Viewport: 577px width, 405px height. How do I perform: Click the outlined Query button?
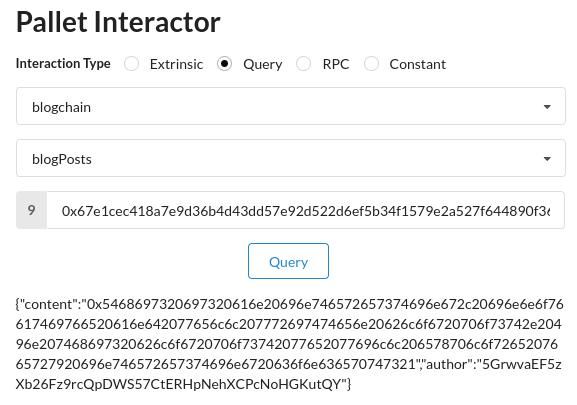pyautogui.click(x=288, y=261)
